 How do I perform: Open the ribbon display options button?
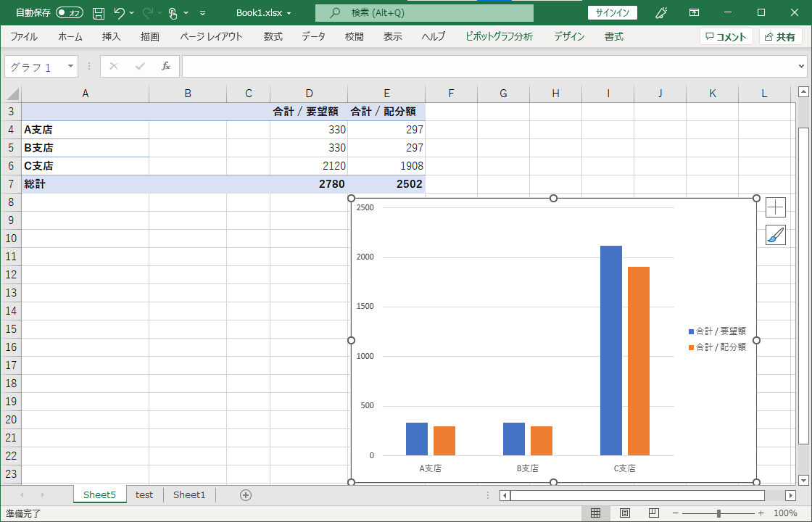[695, 13]
